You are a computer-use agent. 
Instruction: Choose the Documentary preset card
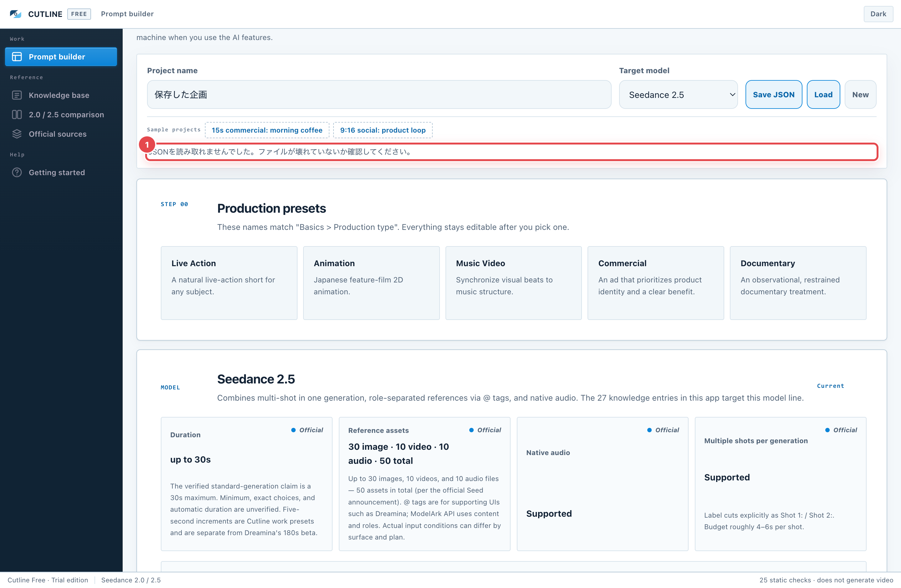[798, 283]
